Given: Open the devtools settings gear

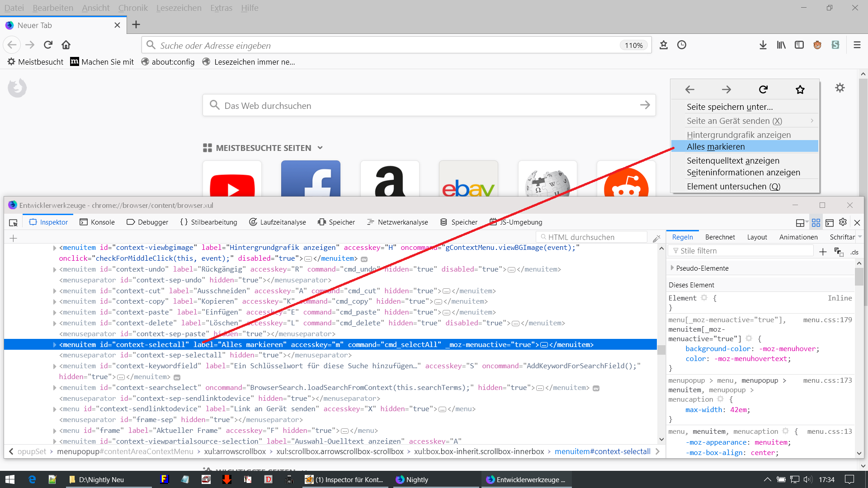Looking at the screenshot, I should pyautogui.click(x=843, y=222).
